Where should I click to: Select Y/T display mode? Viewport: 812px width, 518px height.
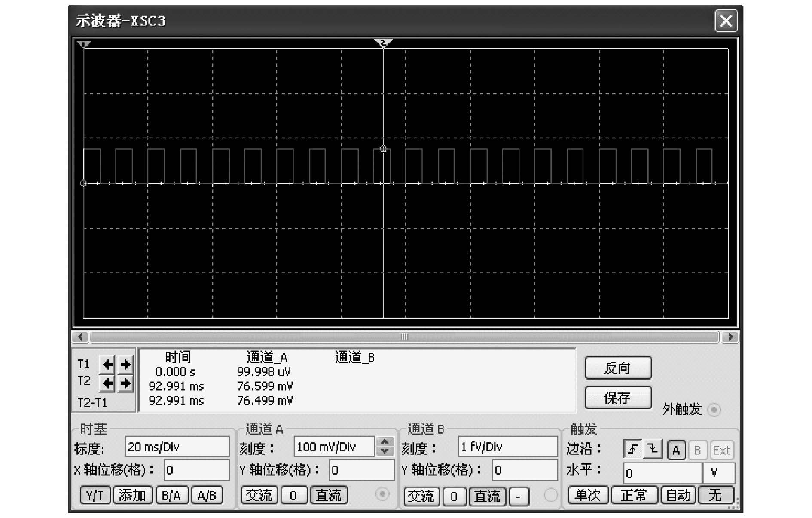95,495
